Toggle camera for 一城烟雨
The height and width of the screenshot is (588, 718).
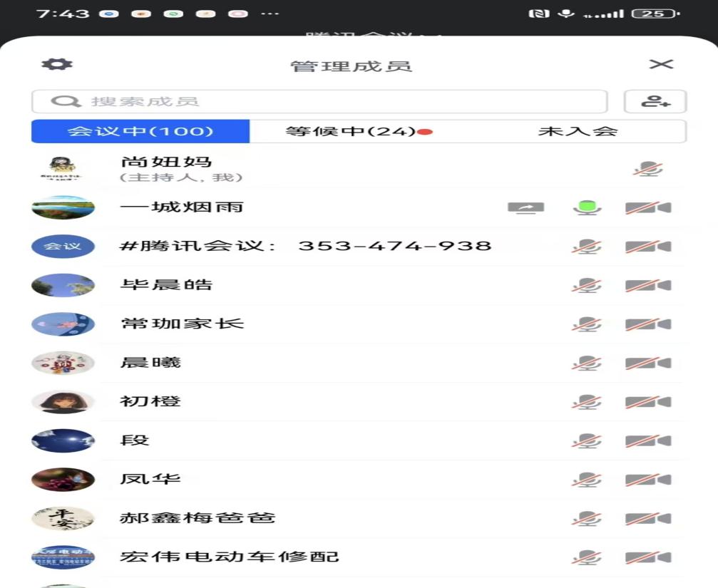point(648,208)
